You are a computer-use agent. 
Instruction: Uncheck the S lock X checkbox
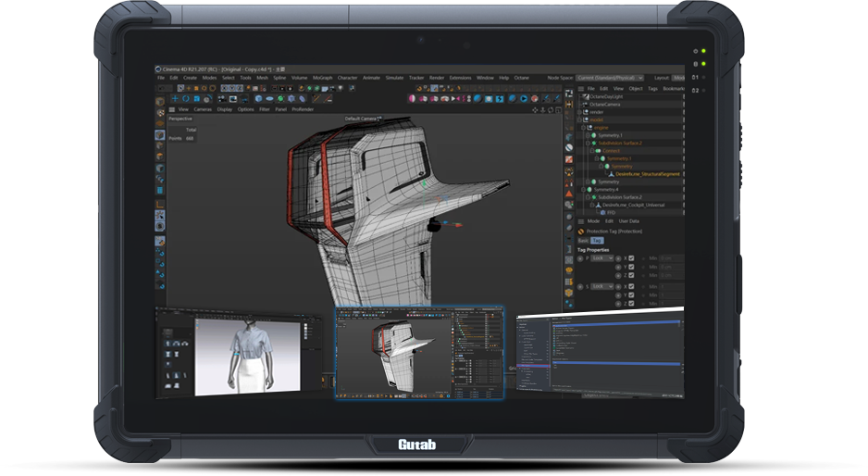point(631,286)
